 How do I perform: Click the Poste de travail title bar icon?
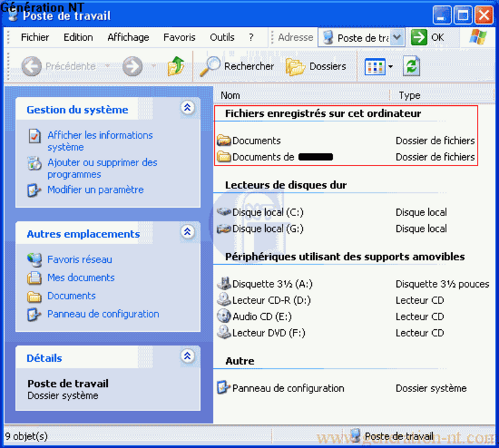click(x=13, y=15)
